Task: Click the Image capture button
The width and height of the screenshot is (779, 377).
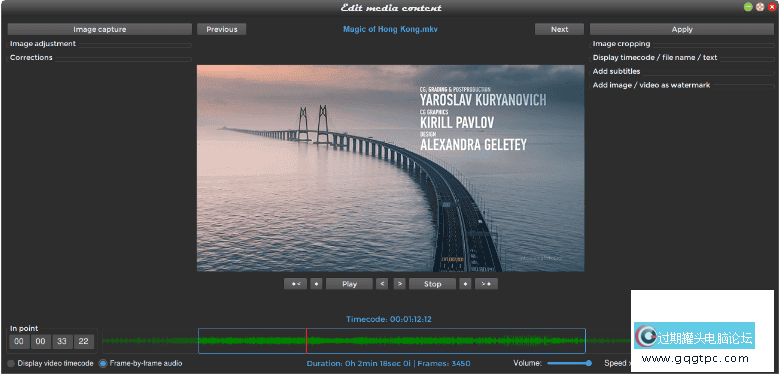Action: pos(100,29)
